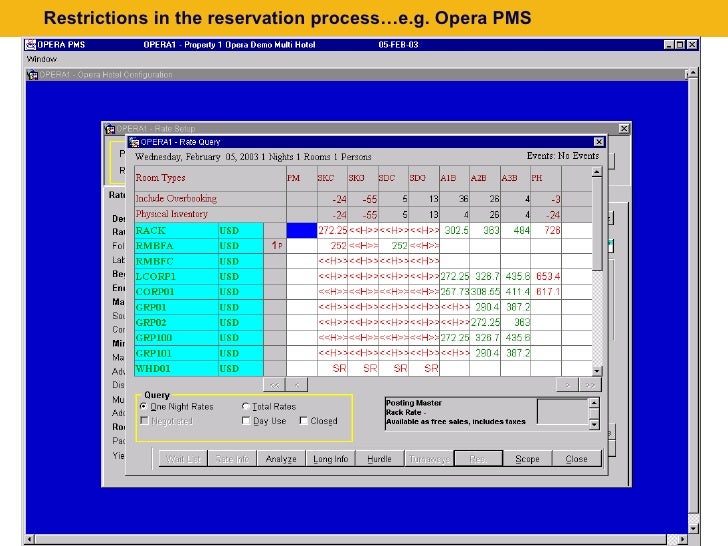Check the Day Use checkbox
The height and width of the screenshot is (546, 728).
coord(246,421)
